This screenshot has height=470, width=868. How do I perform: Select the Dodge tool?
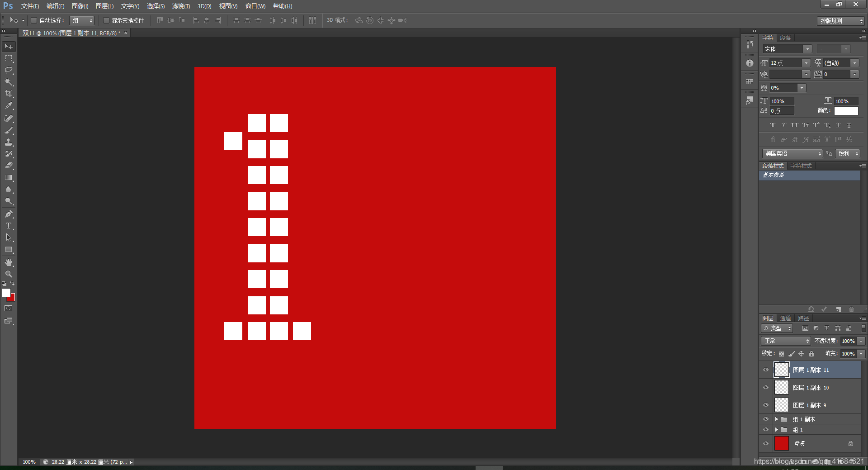pyautogui.click(x=9, y=201)
